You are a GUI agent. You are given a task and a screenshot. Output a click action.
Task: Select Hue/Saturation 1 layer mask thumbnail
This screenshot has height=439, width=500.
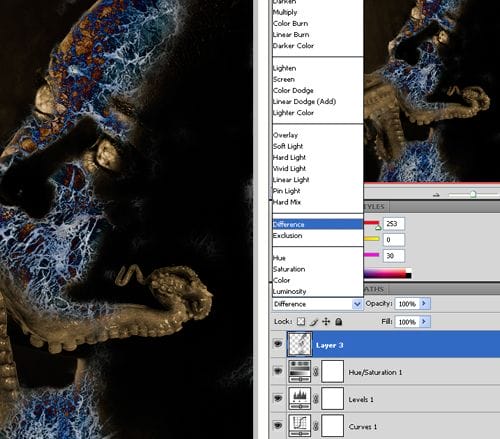[x=333, y=371]
